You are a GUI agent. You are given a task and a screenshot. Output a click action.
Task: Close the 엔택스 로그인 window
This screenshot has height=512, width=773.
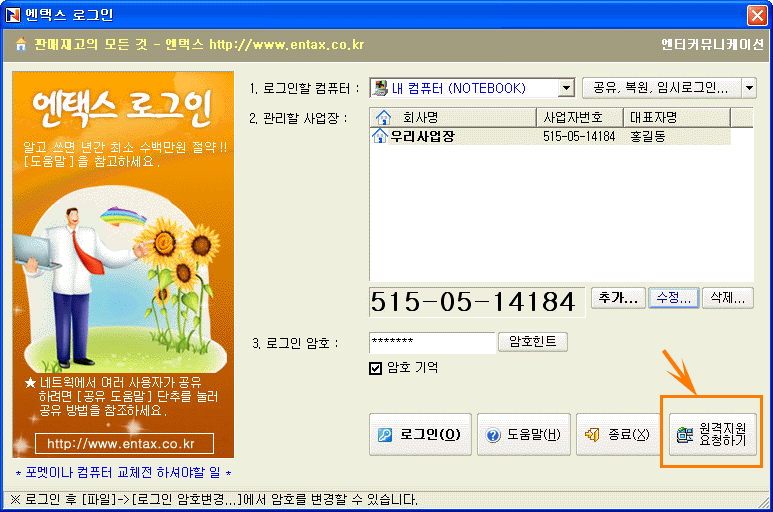[757, 15]
